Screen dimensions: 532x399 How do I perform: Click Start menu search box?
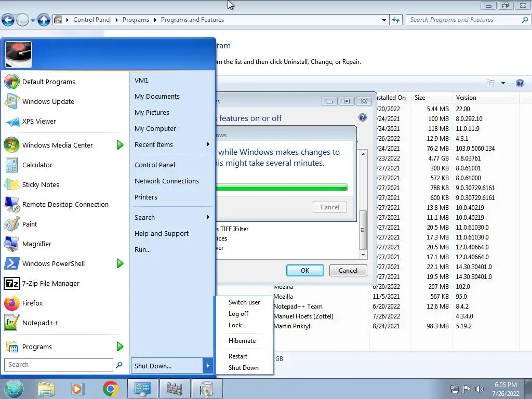58,365
